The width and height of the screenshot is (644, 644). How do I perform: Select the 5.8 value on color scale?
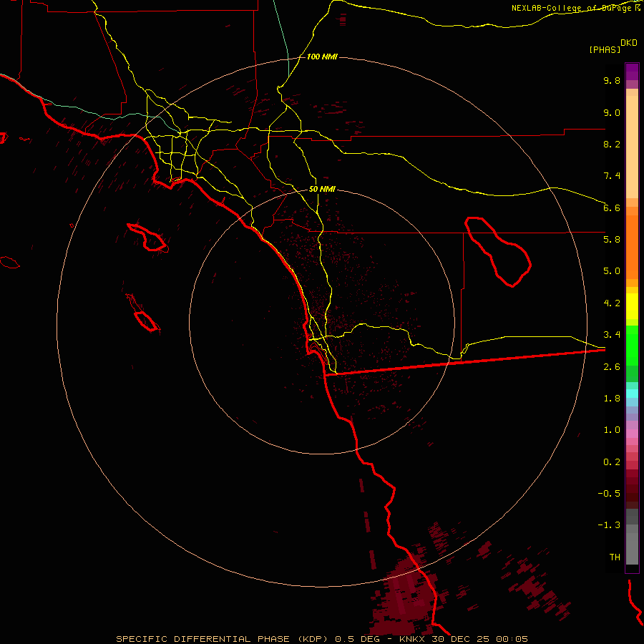pyautogui.click(x=612, y=240)
